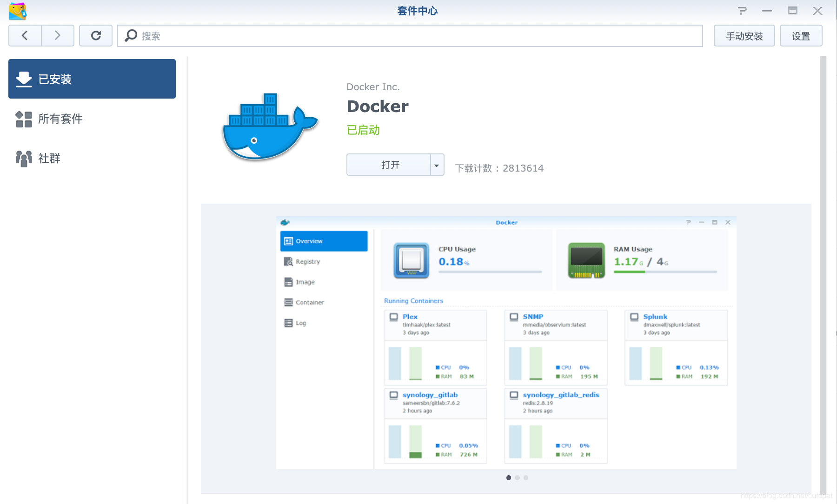Select the 所有套件 all packages tab
This screenshot has height=504, width=837.
[92, 119]
